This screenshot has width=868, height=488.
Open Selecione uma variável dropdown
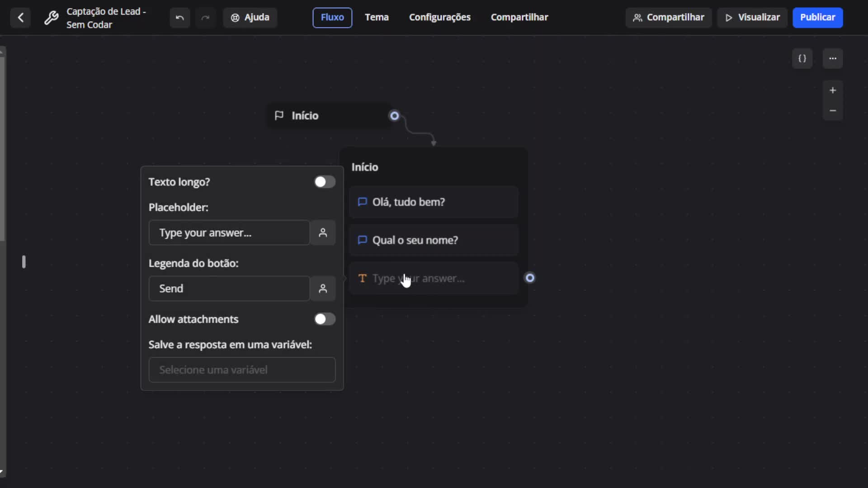point(242,370)
